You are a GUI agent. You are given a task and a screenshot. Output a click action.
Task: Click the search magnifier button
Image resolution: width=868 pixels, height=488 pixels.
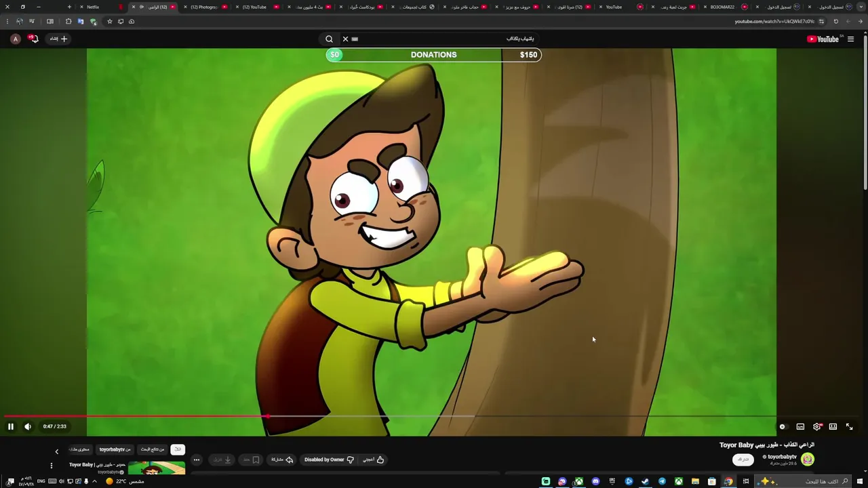tap(329, 39)
